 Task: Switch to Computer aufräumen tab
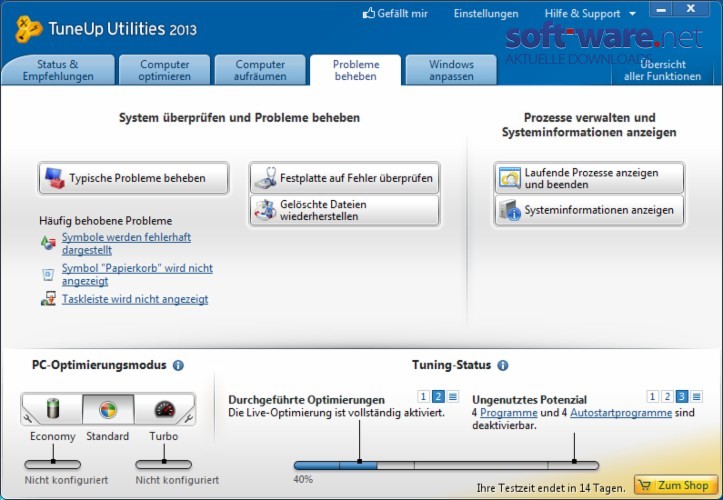click(x=260, y=70)
